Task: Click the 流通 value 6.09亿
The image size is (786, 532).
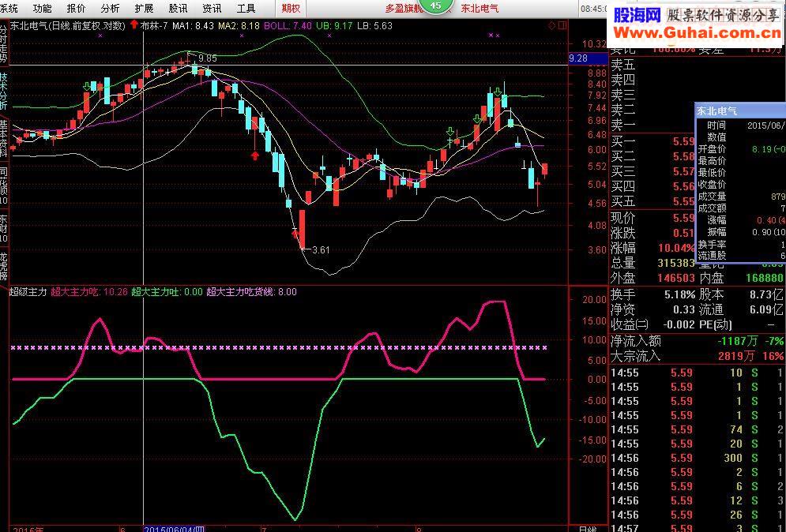Action: pyautogui.click(x=766, y=309)
